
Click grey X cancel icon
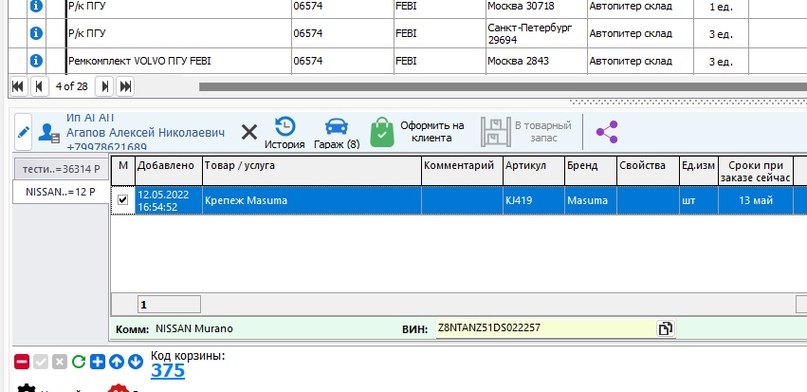coord(60,362)
